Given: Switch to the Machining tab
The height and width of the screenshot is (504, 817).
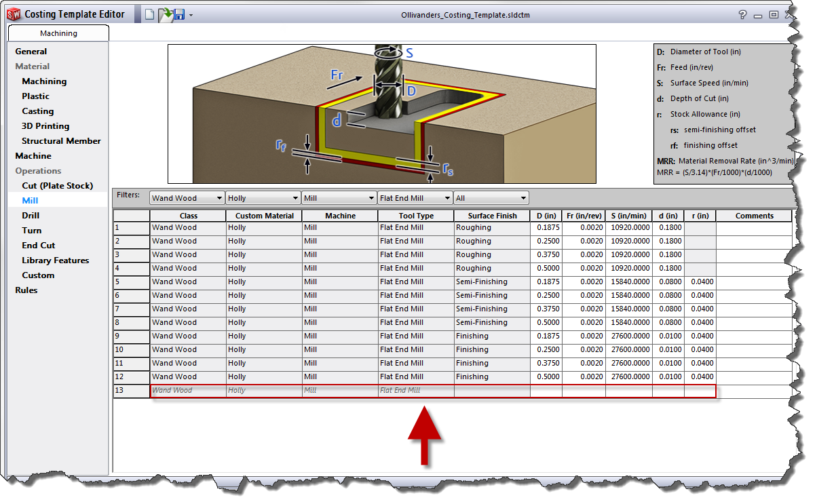Looking at the screenshot, I should click(x=58, y=33).
